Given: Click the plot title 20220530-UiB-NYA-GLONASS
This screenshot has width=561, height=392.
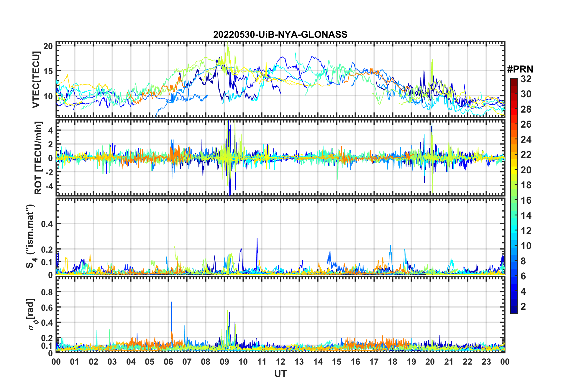Looking at the screenshot, I should (280, 34).
